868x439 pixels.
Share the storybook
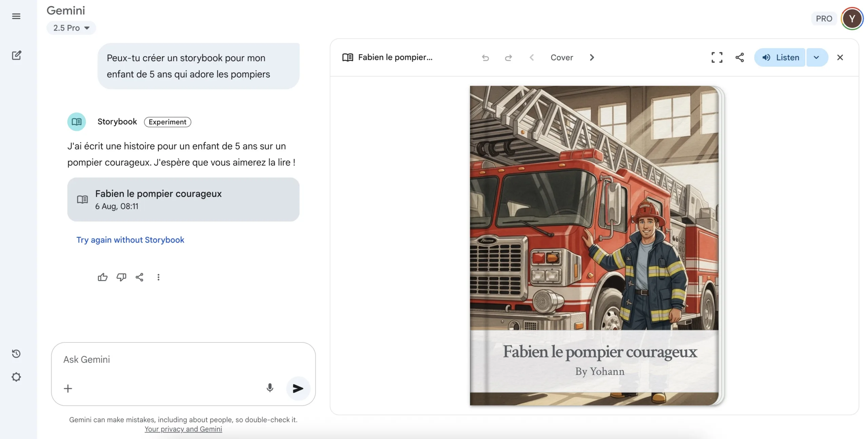740,58
